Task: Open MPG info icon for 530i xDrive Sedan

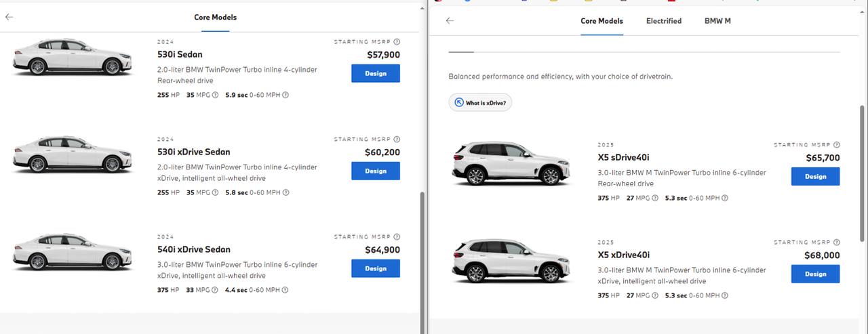Action: (215, 192)
